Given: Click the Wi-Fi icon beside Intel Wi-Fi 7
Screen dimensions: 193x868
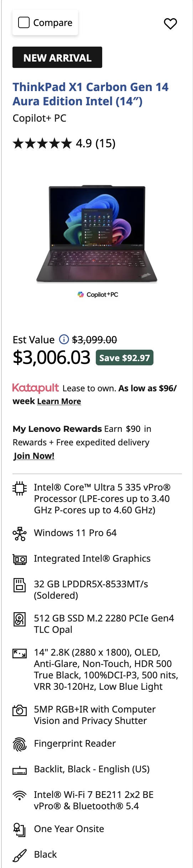Looking at the screenshot, I should pos(20,795).
